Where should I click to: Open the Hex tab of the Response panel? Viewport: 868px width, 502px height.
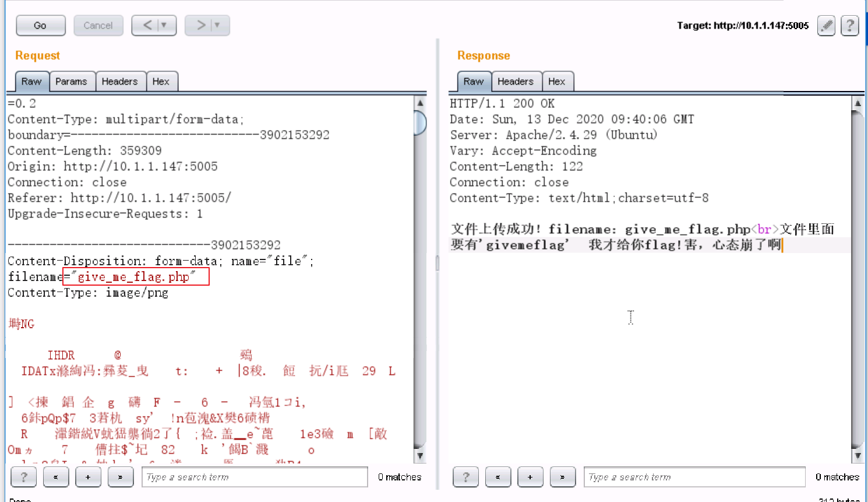[558, 81]
